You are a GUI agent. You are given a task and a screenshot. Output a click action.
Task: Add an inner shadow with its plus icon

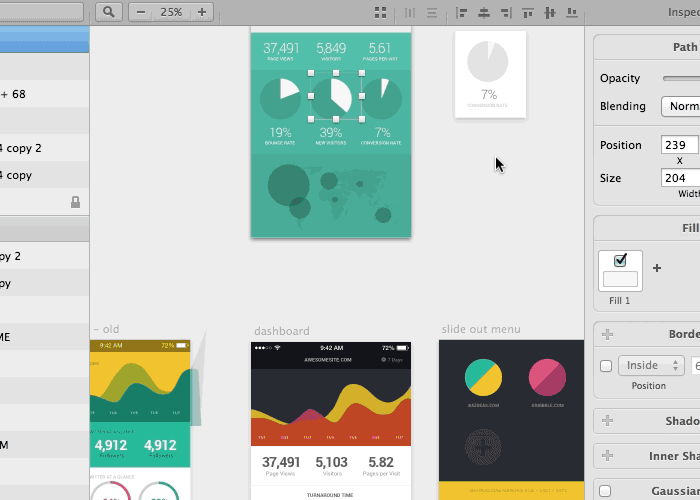point(607,455)
